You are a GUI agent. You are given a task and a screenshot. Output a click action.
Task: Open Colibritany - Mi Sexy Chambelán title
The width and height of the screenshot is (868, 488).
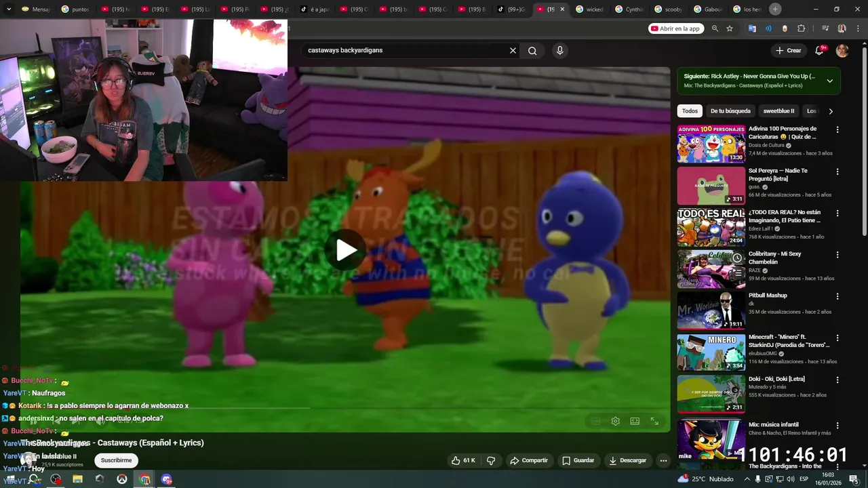click(774, 258)
